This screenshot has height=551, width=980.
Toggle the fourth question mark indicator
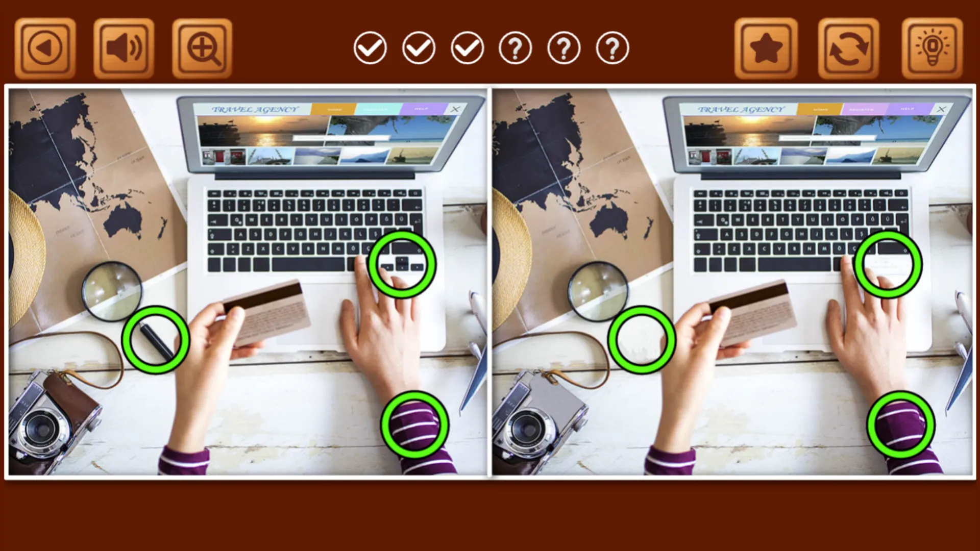coord(515,47)
